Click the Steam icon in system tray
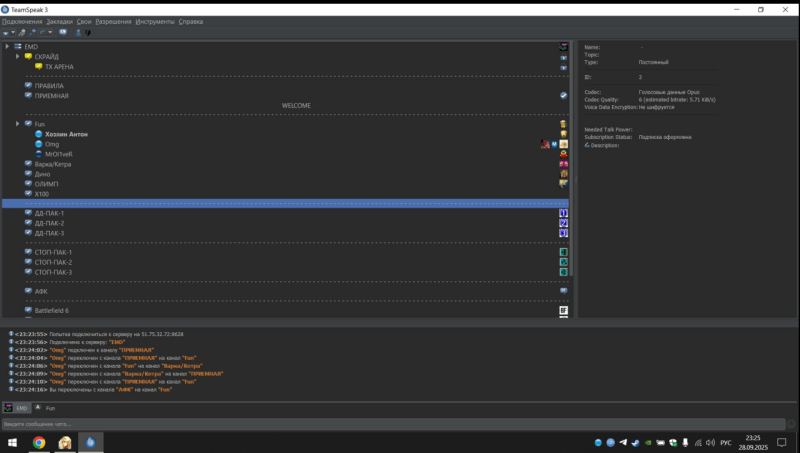The width and height of the screenshot is (800, 453). pos(637,442)
